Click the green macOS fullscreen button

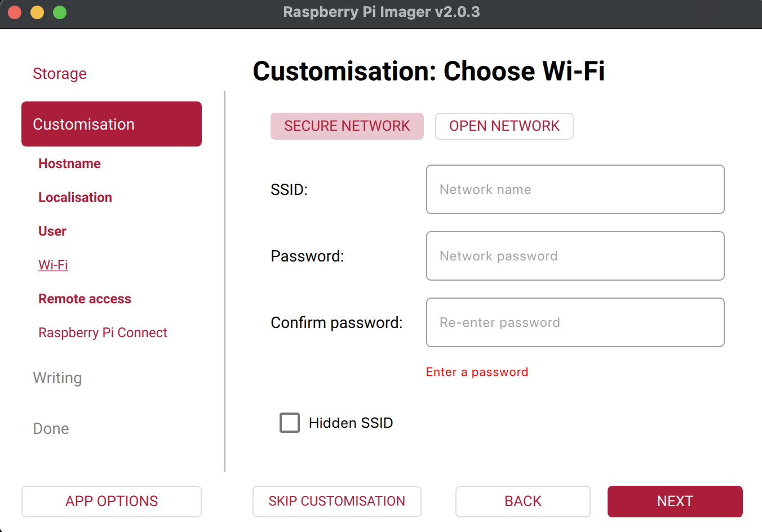(x=60, y=12)
